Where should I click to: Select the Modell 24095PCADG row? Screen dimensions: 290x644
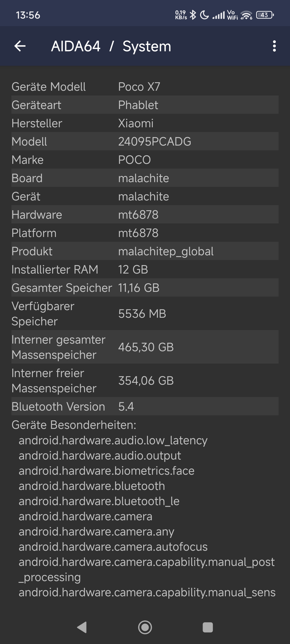145,142
